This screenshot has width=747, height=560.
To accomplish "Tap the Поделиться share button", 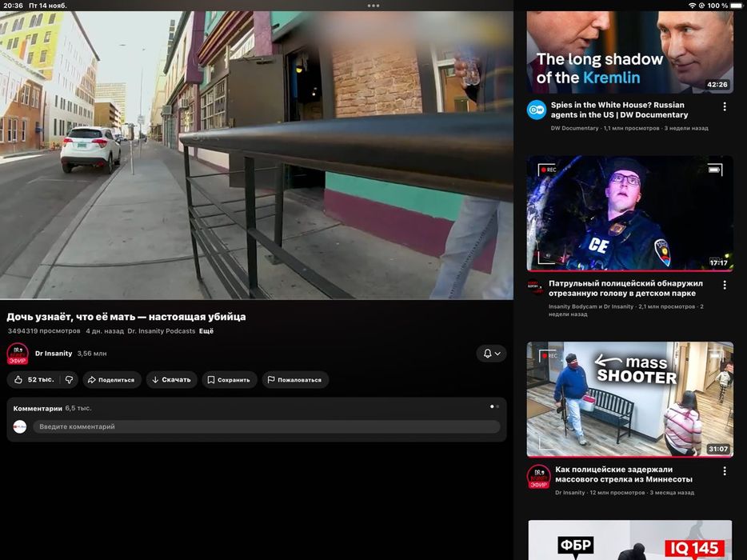I will 111,380.
